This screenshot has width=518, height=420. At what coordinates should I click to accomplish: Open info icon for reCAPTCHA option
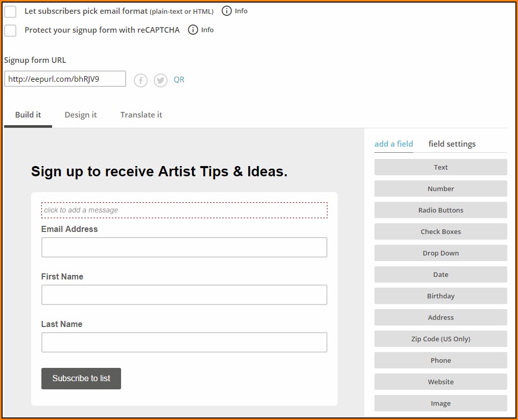click(193, 30)
